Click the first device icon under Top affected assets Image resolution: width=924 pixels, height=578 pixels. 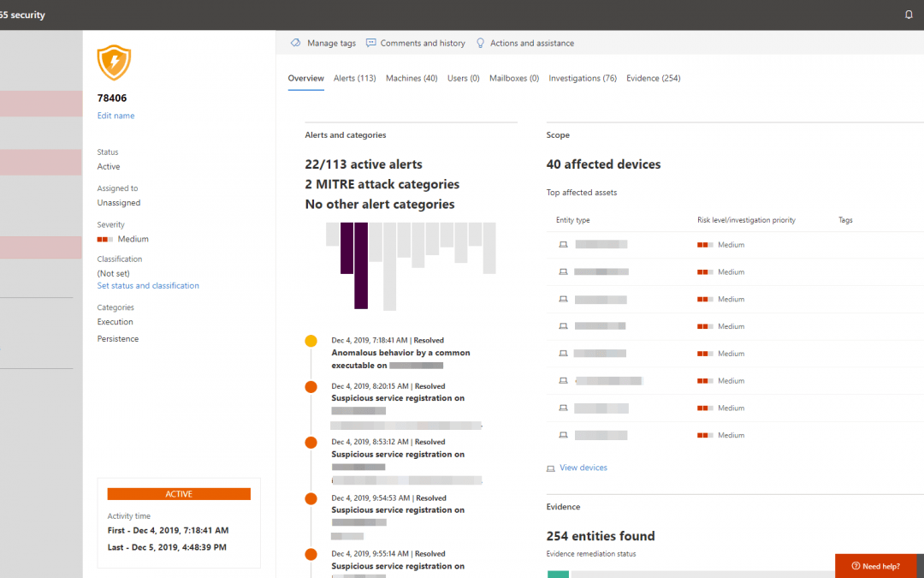(563, 244)
